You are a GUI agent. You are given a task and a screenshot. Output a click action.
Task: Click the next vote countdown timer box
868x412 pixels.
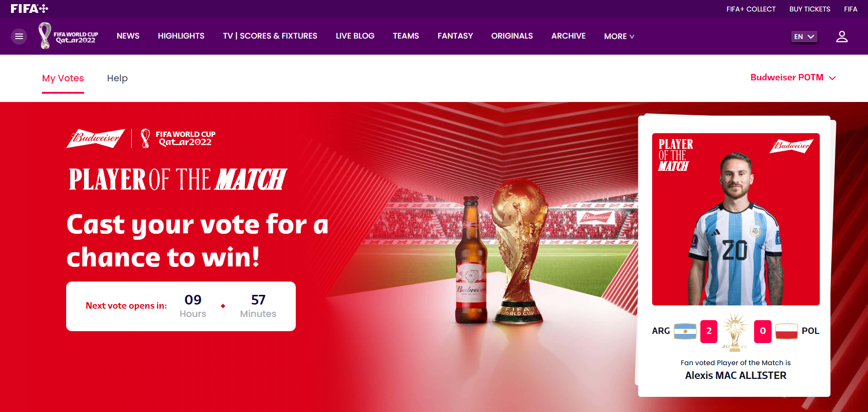click(181, 306)
